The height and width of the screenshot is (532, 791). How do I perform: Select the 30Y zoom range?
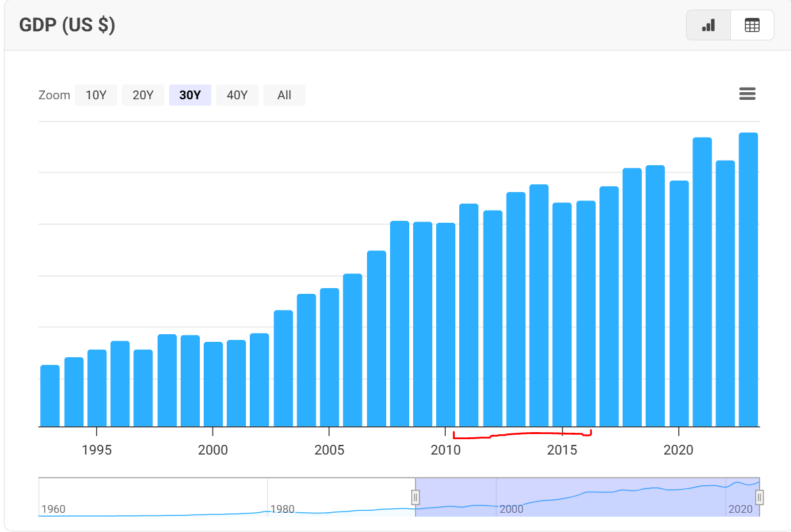190,95
